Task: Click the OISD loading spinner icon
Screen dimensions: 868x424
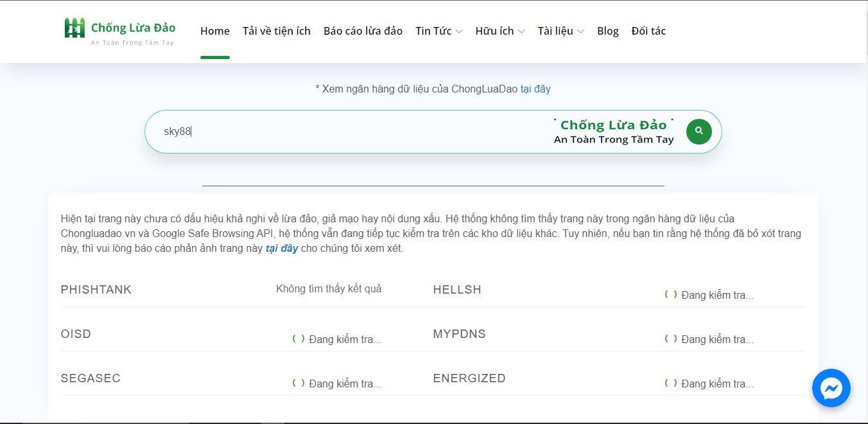Action: 299,339
